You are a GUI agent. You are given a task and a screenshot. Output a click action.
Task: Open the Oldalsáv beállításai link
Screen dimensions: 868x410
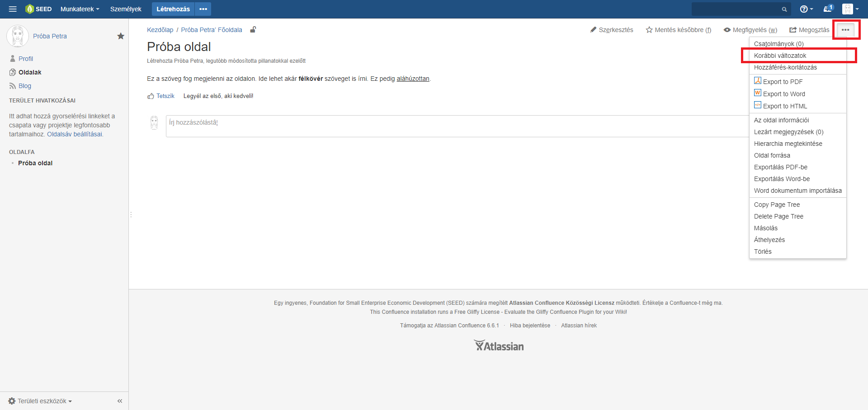coord(75,134)
